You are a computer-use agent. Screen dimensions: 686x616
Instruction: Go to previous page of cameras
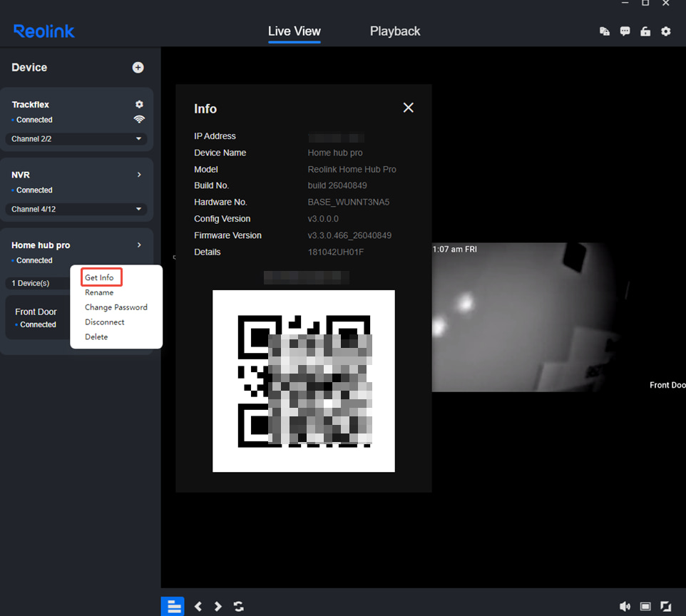tap(198, 606)
